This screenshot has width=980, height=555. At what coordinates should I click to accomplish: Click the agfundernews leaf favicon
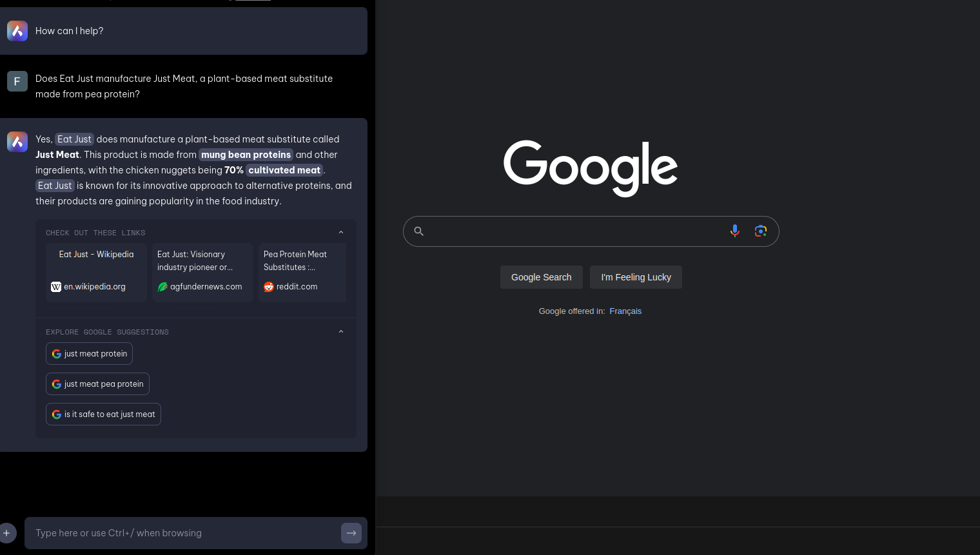click(x=162, y=287)
